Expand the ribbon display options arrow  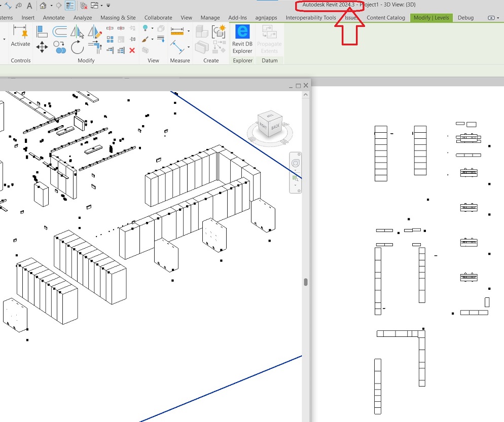(x=498, y=18)
